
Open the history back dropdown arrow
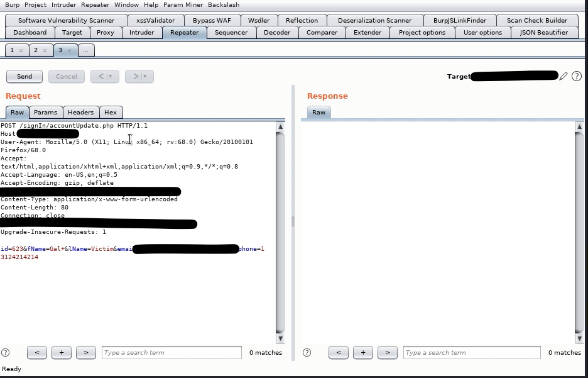pyautogui.click(x=111, y=76)
